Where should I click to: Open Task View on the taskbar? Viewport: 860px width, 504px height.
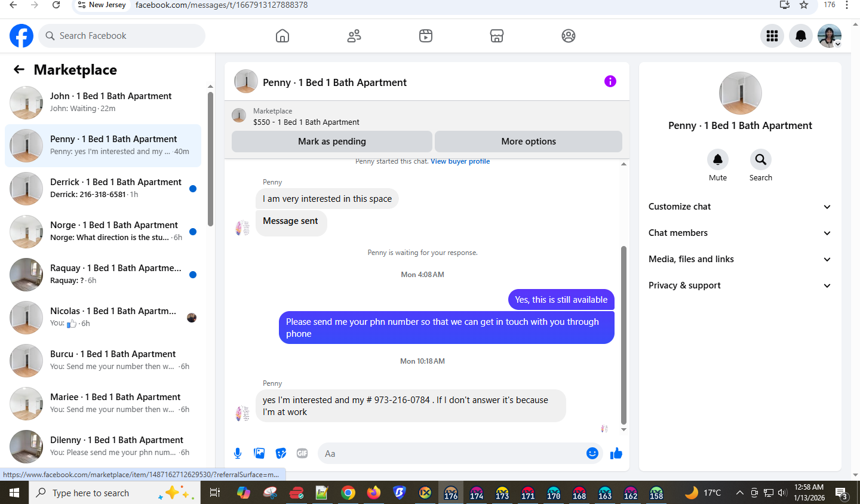(x=215, y=493)
